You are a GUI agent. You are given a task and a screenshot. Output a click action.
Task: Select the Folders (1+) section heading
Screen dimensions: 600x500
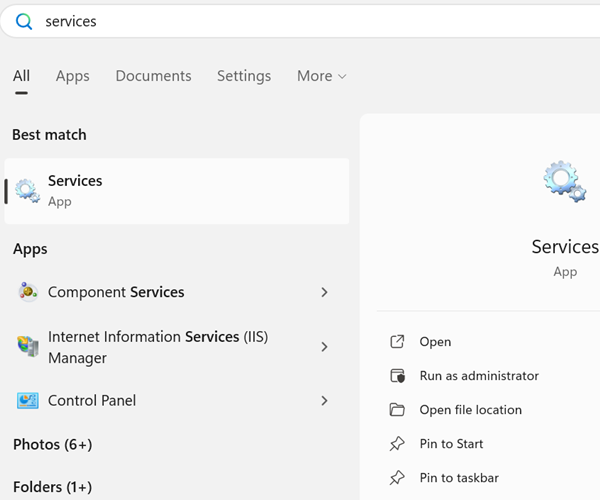52,487
